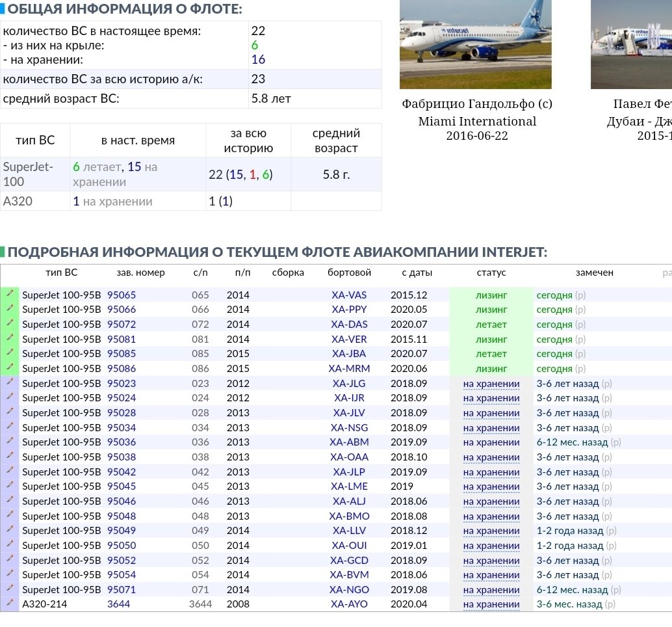Viewport: 672px width, 627px height.
Task: Click '6-12 мес. назад' for XA-ABM
Action: [x=572, y=442]
